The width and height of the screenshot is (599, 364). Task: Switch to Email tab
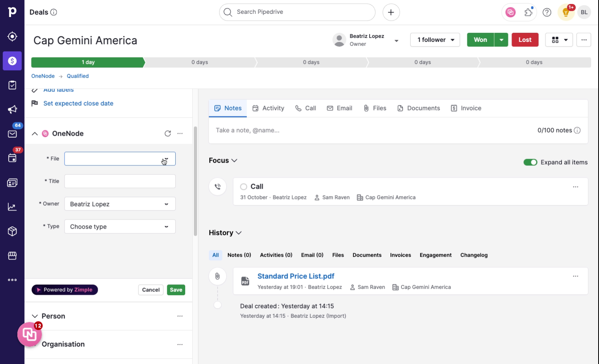click(x=339, y=108)
